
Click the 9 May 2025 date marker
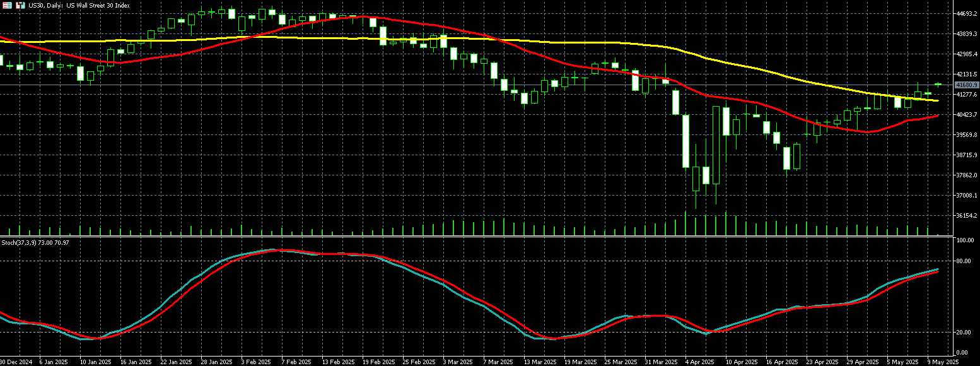(942, 362)
